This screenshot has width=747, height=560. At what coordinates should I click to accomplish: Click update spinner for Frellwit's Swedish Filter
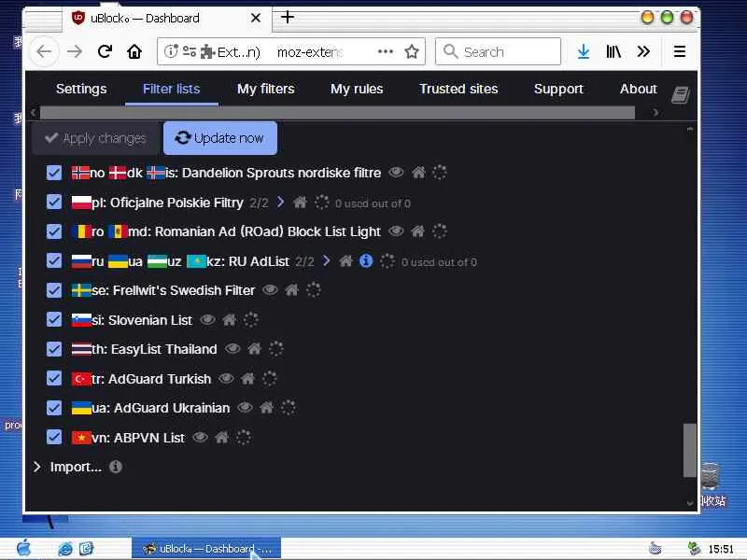point(314,289)
